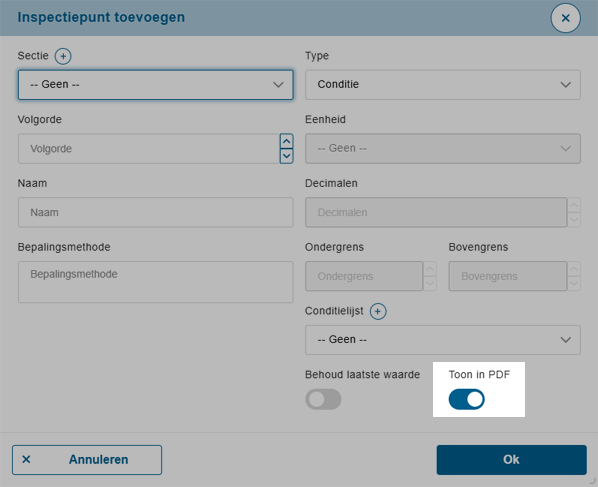The width and height of the screenshot is (598, 487).
Task: Add a new Sectie with plus icon
Action: (x=63, y=56)
